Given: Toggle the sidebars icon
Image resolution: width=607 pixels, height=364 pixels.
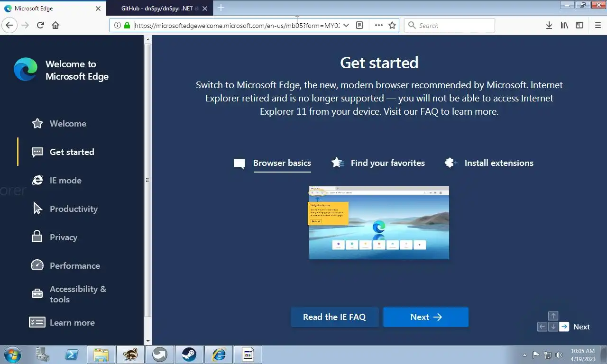Looking at the screenshot, I should coord(579,26).
